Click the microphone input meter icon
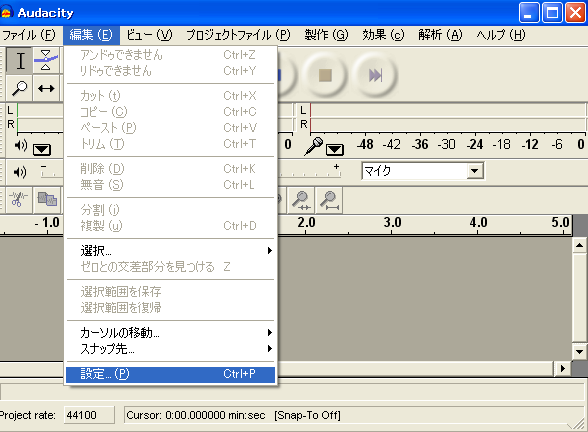 tap(314, 146)
